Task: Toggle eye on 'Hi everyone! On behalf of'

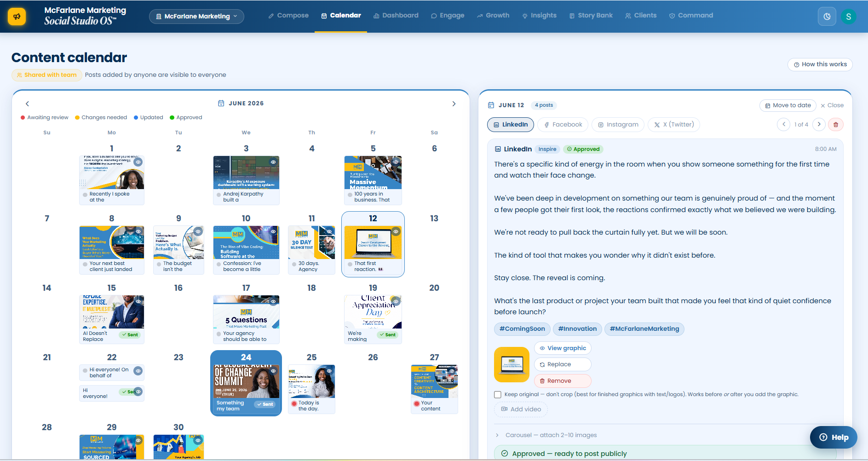Action: [x=138, y=370]
